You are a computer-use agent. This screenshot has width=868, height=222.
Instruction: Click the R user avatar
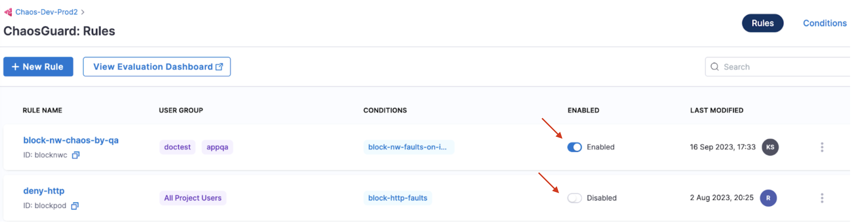(x=768, y=198)
